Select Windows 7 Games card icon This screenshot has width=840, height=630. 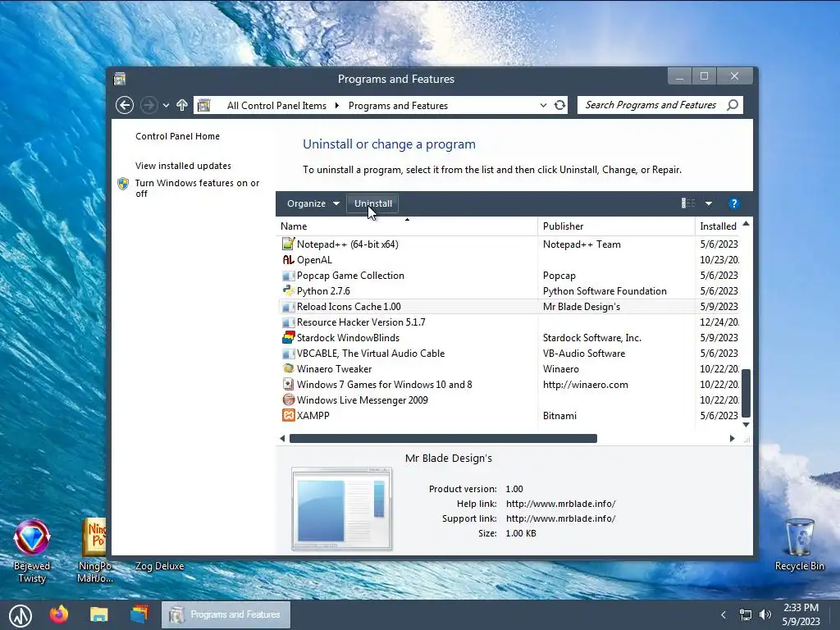[x=288, y=384]
